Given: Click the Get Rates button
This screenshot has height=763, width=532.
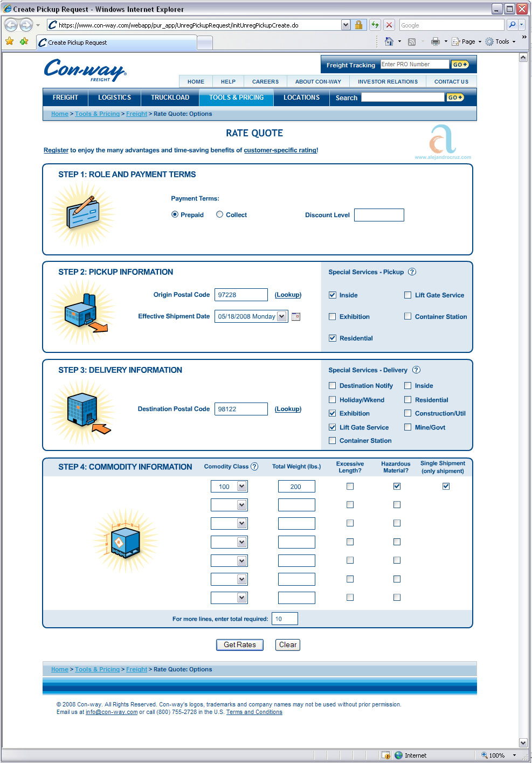Looking at the screenshot, I should pyautogui.click(x=240, y=644).
